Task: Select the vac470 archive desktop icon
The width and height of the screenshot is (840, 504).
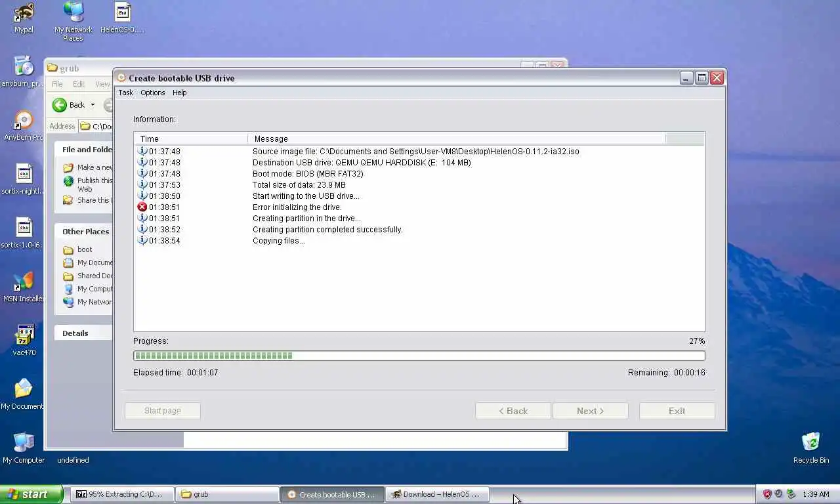Action: pyautogui.click(x=24, y=341)
